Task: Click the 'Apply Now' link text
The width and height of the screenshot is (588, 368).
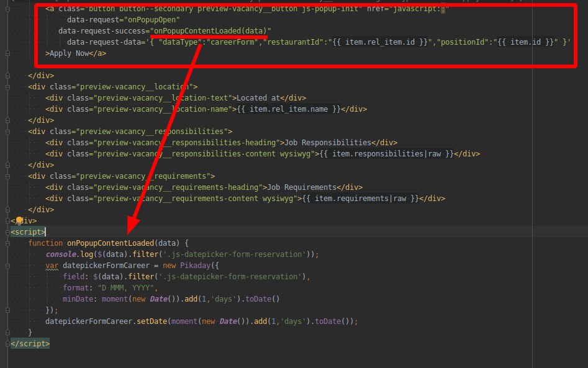Action: (x=70, y=53)
